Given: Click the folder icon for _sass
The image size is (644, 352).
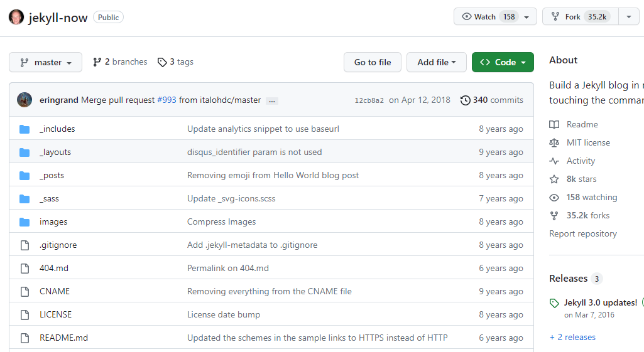Looking at the screenshot, I should tap(25, 199).
